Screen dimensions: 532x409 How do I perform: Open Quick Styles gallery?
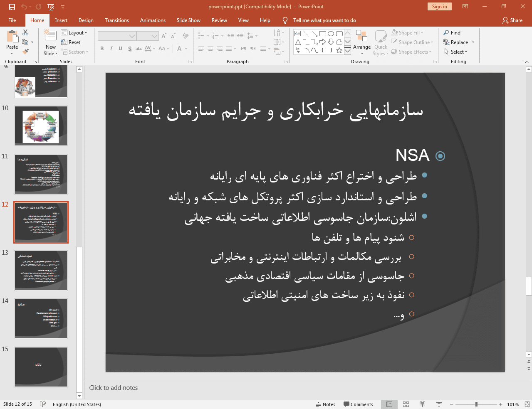coord(381,42)
